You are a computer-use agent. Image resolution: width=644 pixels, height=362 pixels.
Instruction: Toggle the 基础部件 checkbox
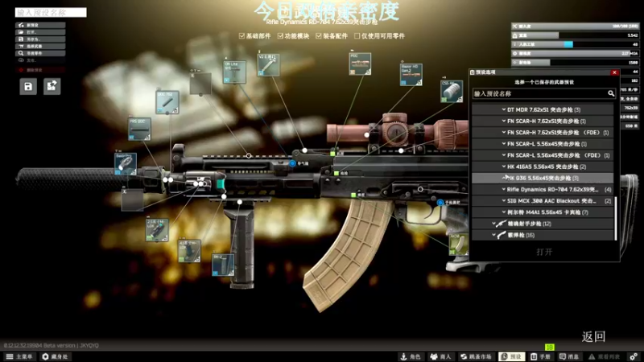[242, 35]
